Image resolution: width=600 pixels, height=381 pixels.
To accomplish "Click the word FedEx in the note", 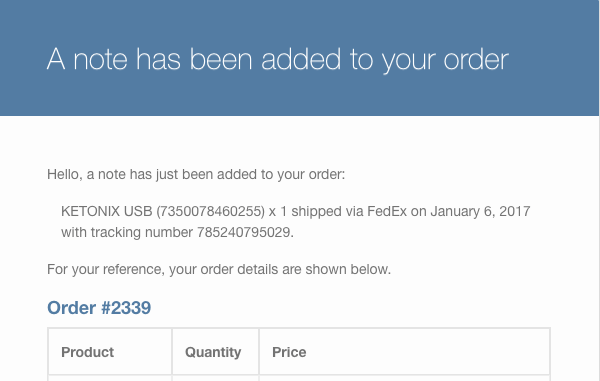I will click(387, 211).
